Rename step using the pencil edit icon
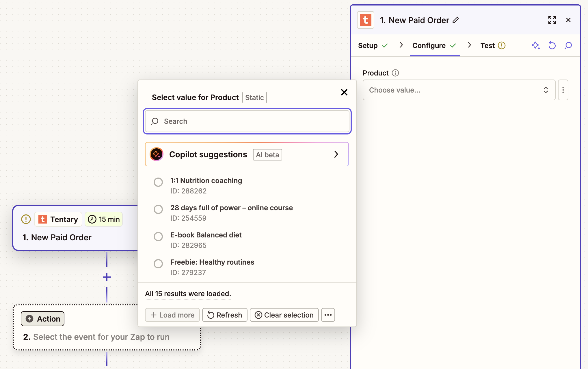588x369 pixels. [x=456, y=20]
